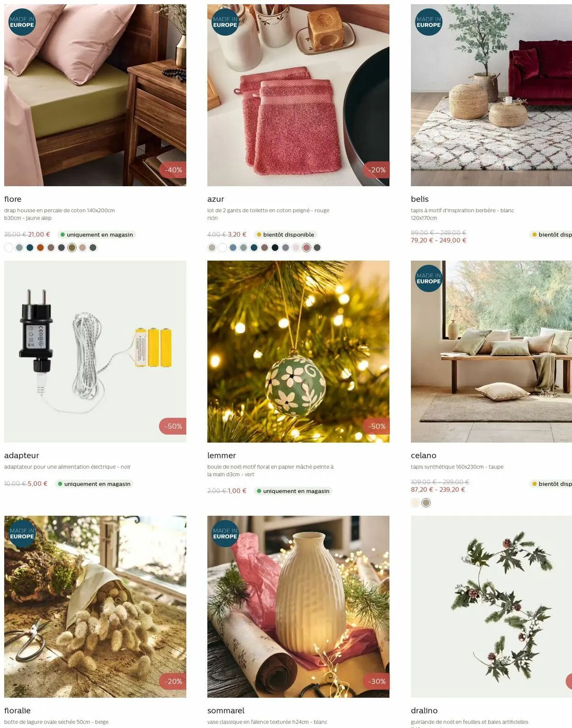The height and width of the screenshot is (728, 572).
Task: Pick the black color swatch for azur
Action: pyautogui.click(x=275, y=247)
